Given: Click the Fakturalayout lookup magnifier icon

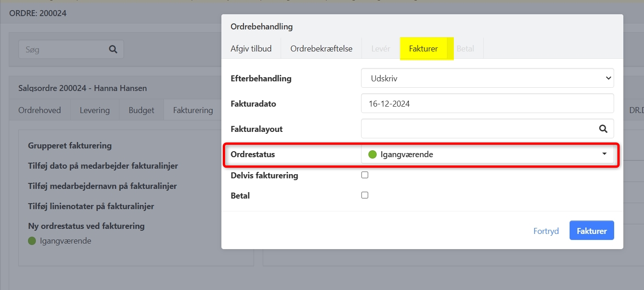Looking at the screenshot, I should tap(603, 129).
